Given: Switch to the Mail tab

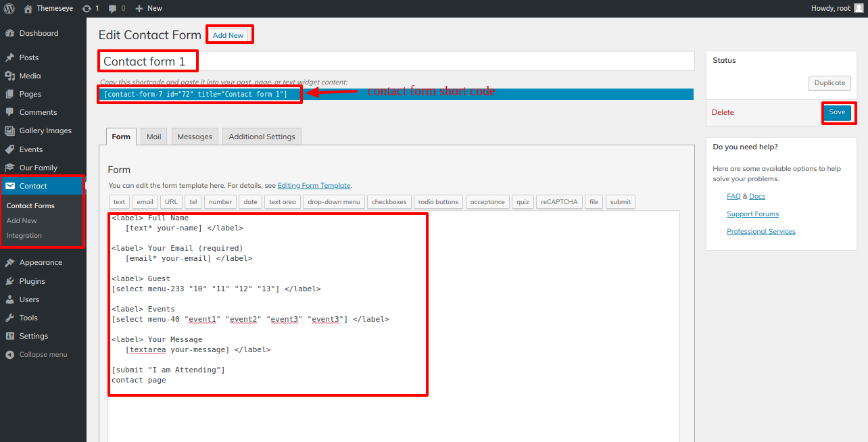Looking at the screenshot, I should coord(154,137).
